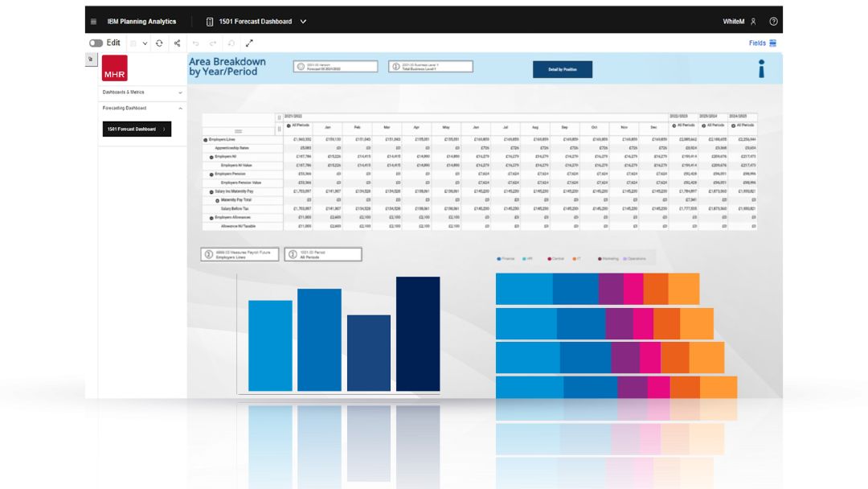The image size is (868, 489).
Task: Open the Save options dropdown arrow
Action: coord(145,43)
